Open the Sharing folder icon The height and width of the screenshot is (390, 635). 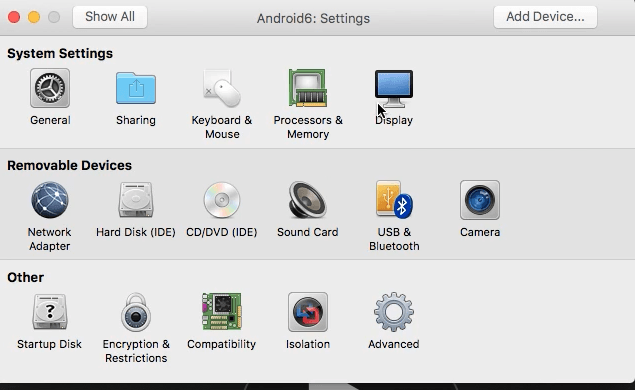136,88
